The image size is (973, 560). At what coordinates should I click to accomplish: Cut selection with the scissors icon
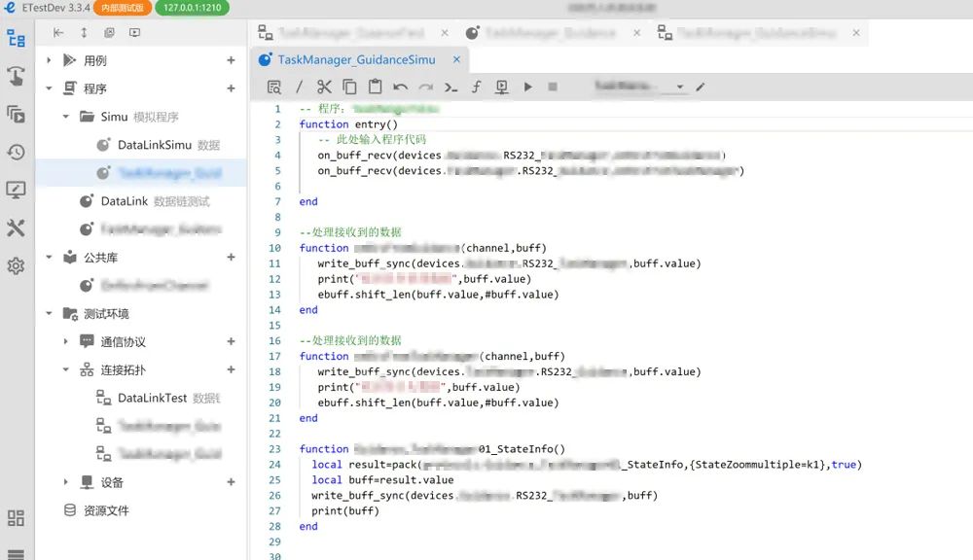click(x=324, y=87)
